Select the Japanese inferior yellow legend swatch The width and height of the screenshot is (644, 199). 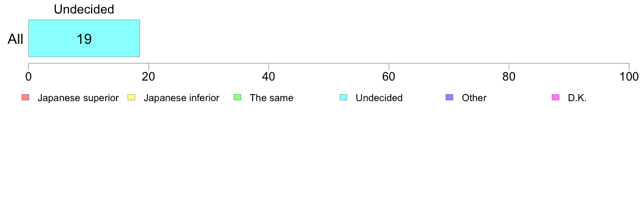tap(131, 97)
